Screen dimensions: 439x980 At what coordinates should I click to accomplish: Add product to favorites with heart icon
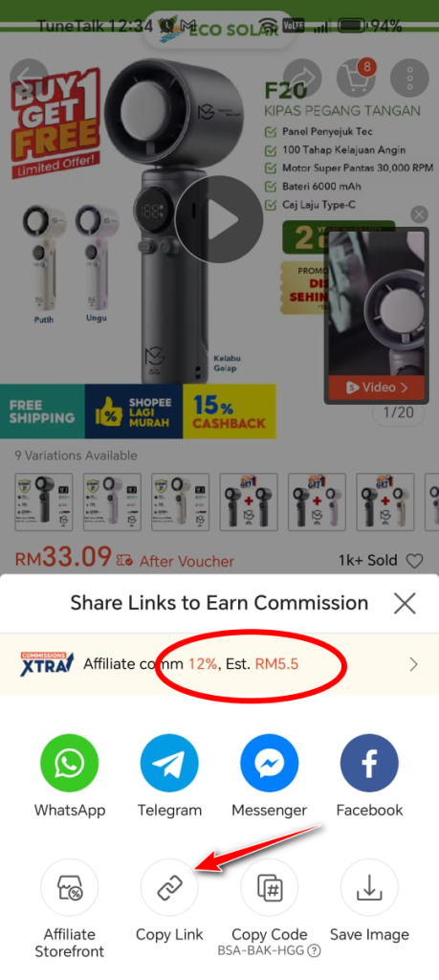pyautogui.click(x=415, y=561)
